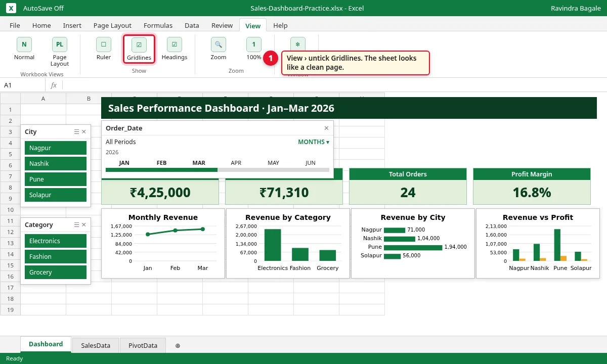Open the Formulas ribbon tab

pos(158,25)
